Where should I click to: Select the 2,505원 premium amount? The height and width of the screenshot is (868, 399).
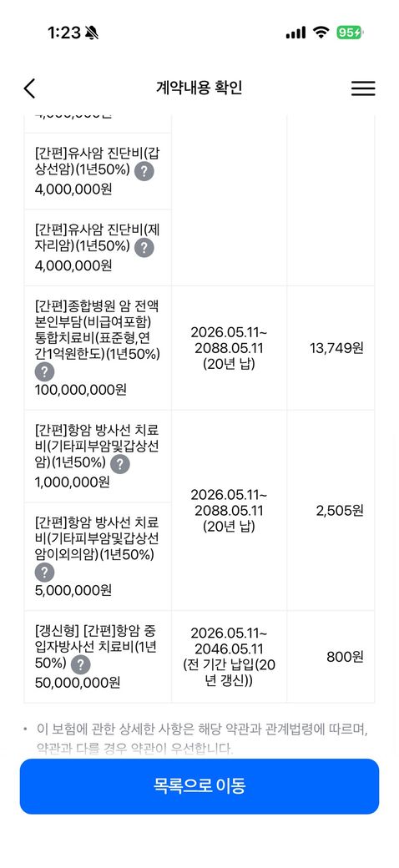click(340, 511)
